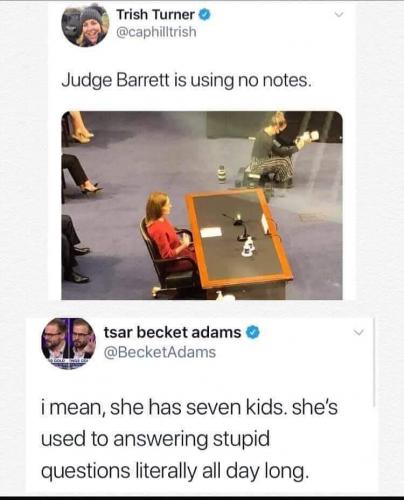Click the verified badge beside Trish Turner

(204, 15)
